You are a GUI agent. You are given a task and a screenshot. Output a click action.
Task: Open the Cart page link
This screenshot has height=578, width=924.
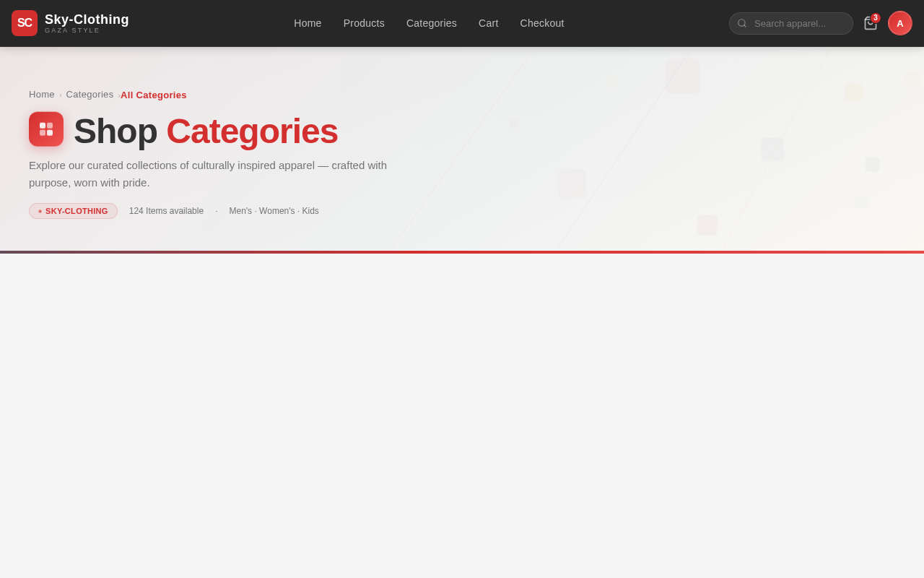[488, 22]
